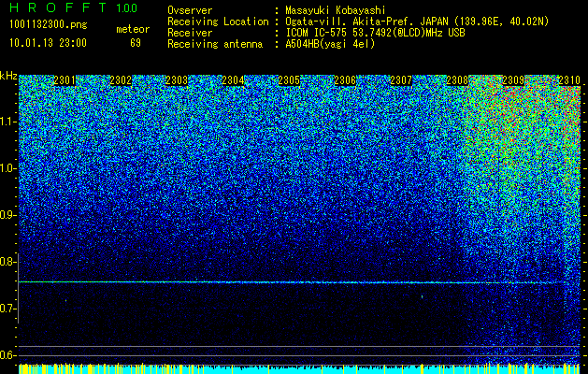
Task: Click the 2306 time marker
Action: click(345, 80)
